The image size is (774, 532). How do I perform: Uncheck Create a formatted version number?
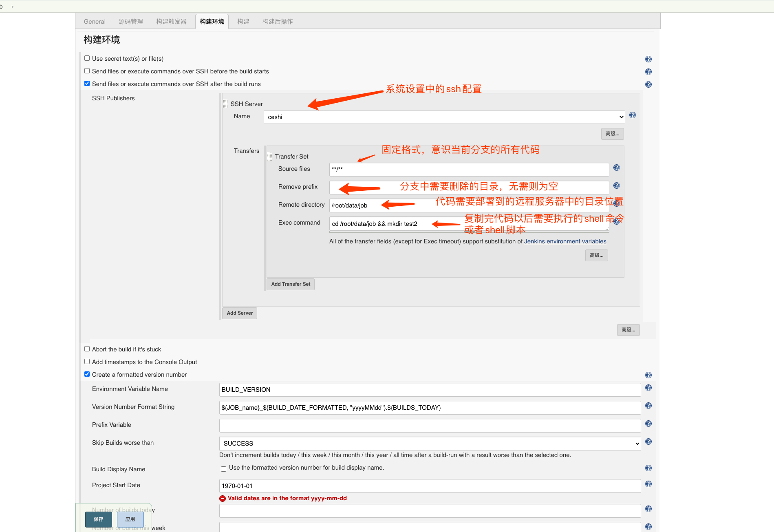click(x=87, y=374)
